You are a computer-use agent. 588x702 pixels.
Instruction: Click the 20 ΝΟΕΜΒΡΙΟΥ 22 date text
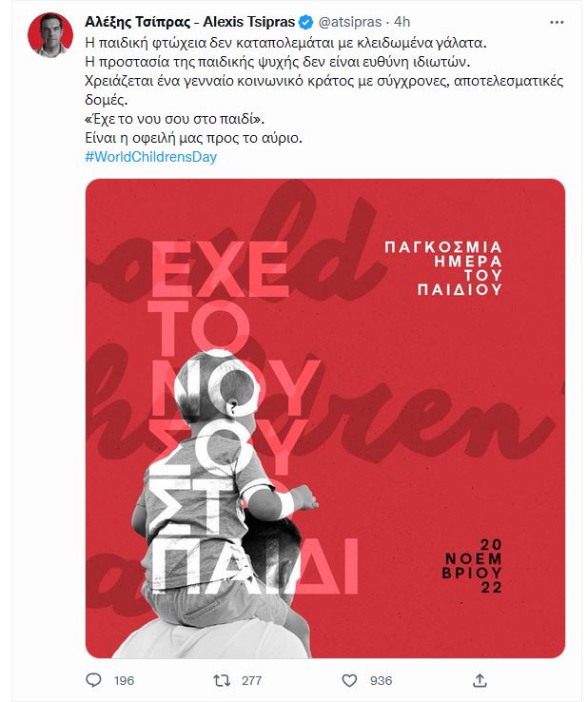click(x=472, y=566)
